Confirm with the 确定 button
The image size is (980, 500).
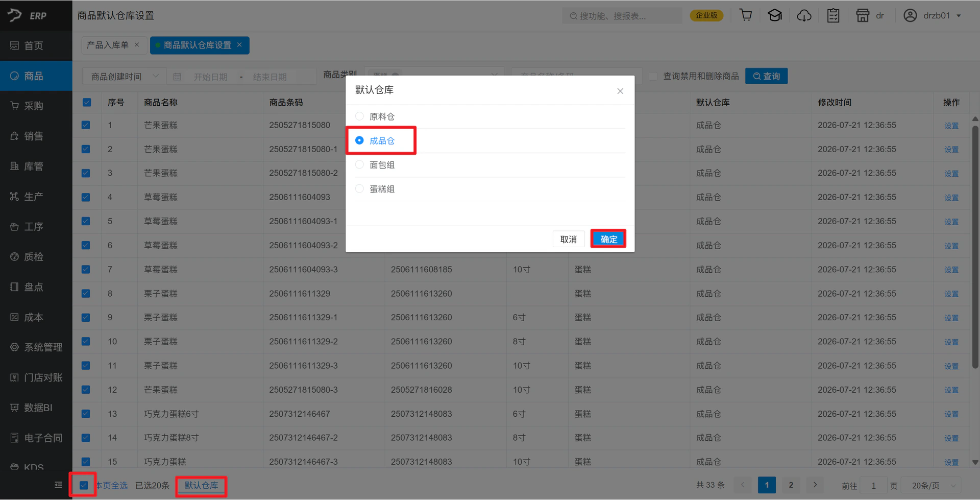pyautogui.click(x=608, y=239)
